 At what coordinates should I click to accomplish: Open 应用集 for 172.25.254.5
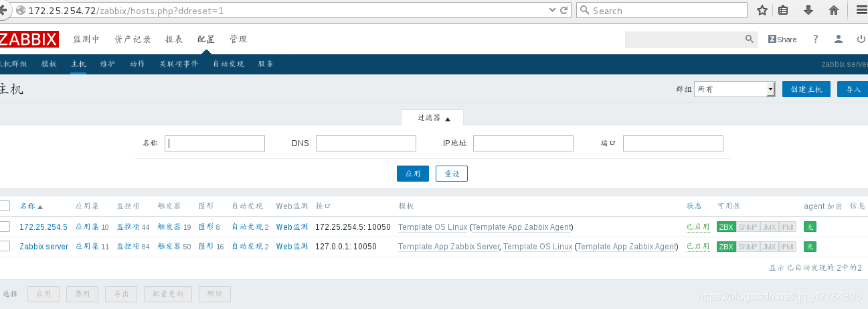pyautogui.click(x=87, y=227)
